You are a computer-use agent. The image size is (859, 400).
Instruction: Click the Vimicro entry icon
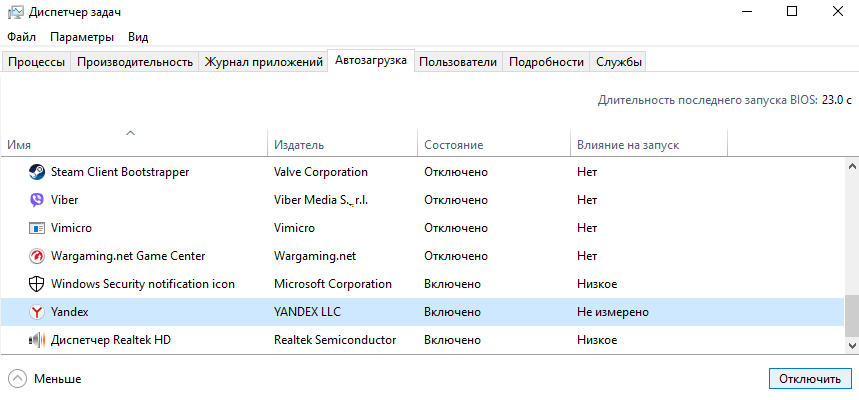coord(36,228)
